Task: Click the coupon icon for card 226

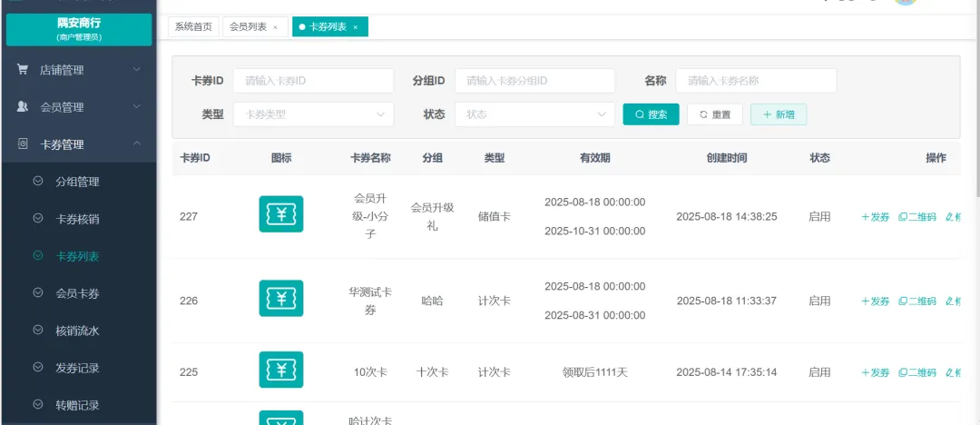Action: (281, 299)
